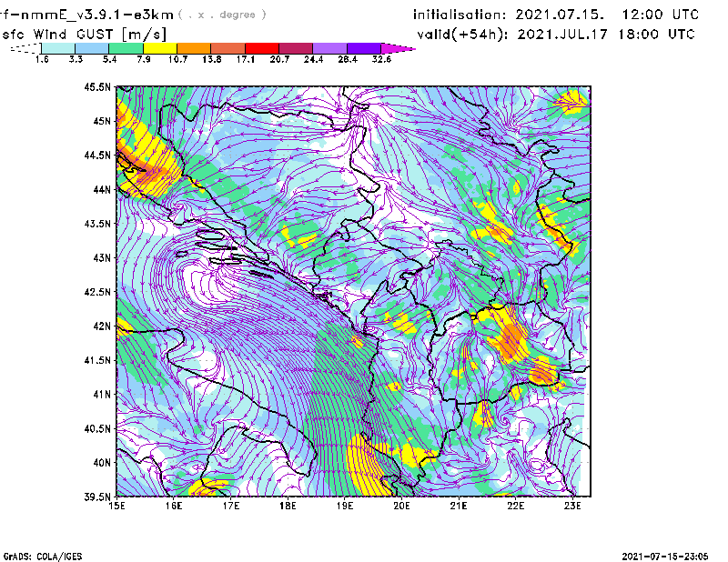Screen dimensions: 728x562
Task: Pick the salmon legend color swatch
Action: pyautogui.click(x=227, y=48)
